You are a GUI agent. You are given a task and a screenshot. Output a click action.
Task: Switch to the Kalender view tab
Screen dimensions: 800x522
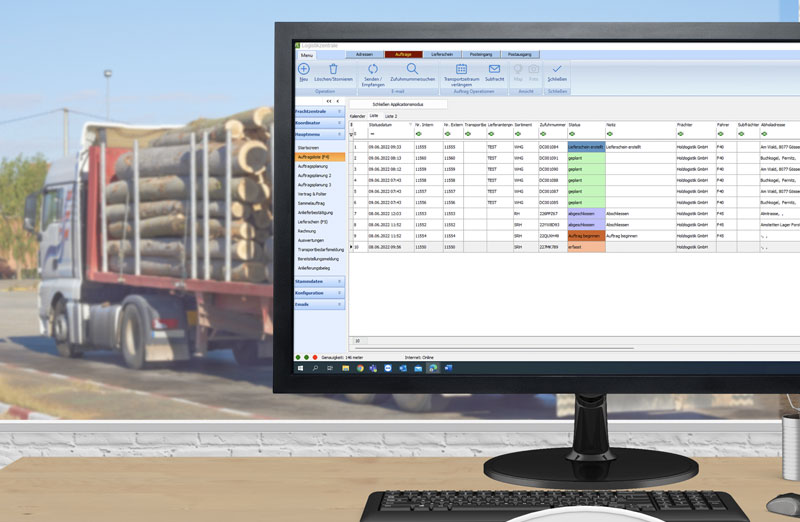tap(357, 116)
